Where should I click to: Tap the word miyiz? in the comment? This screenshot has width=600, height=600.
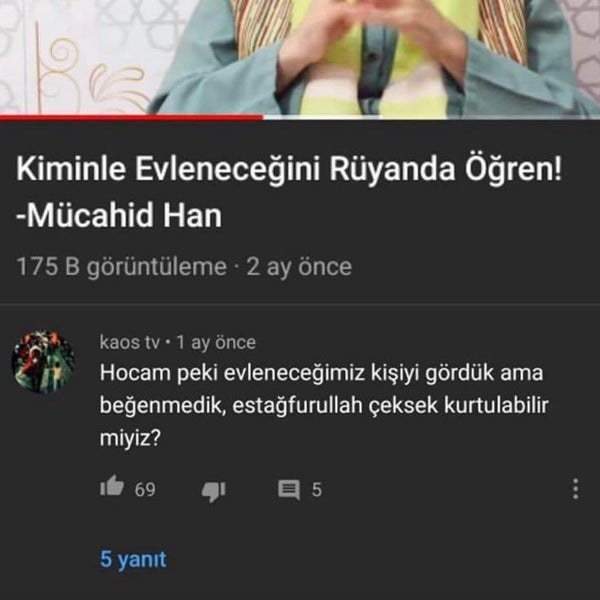pyautogui.click(x=130, y=438)
